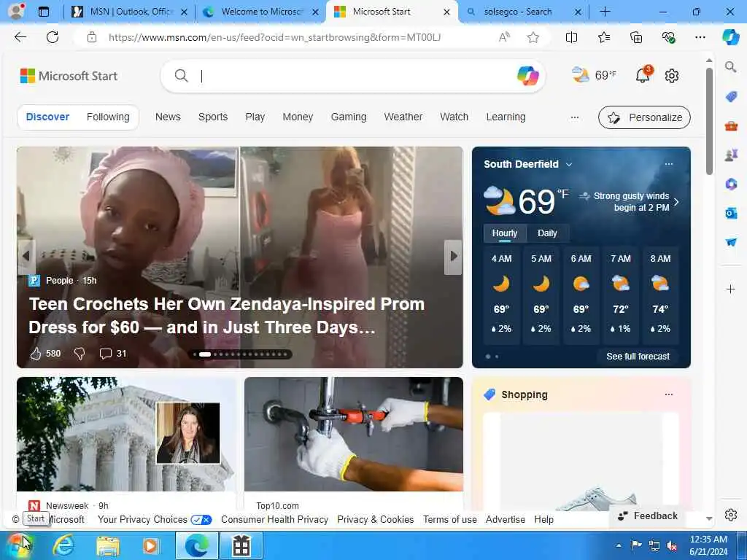
Task: Like the Teen Crochets article
Action: 36,354
